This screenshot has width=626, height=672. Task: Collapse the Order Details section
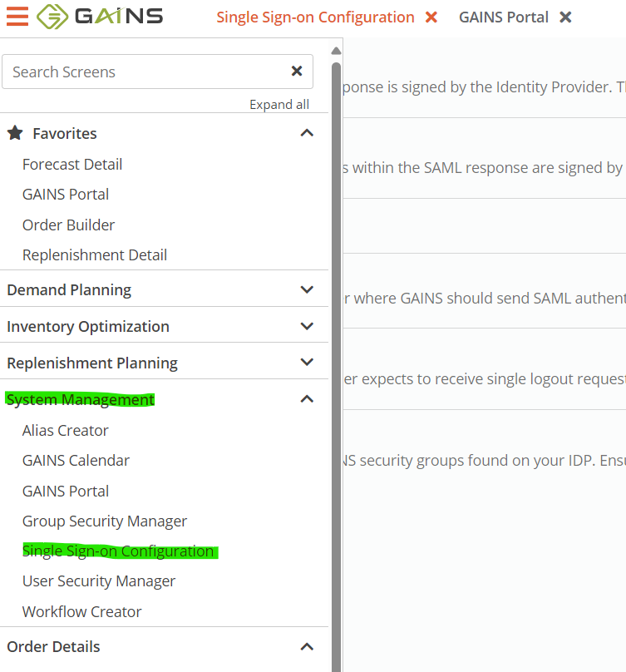(x=307, y=646)
